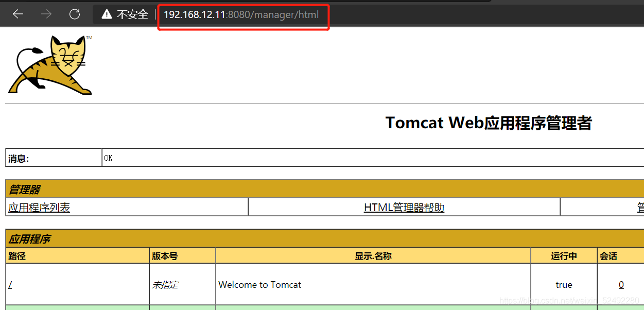The height and width of the screenshot is (310, 644).
Task: Click the 消息: label cell
Action: click(54, 158)
